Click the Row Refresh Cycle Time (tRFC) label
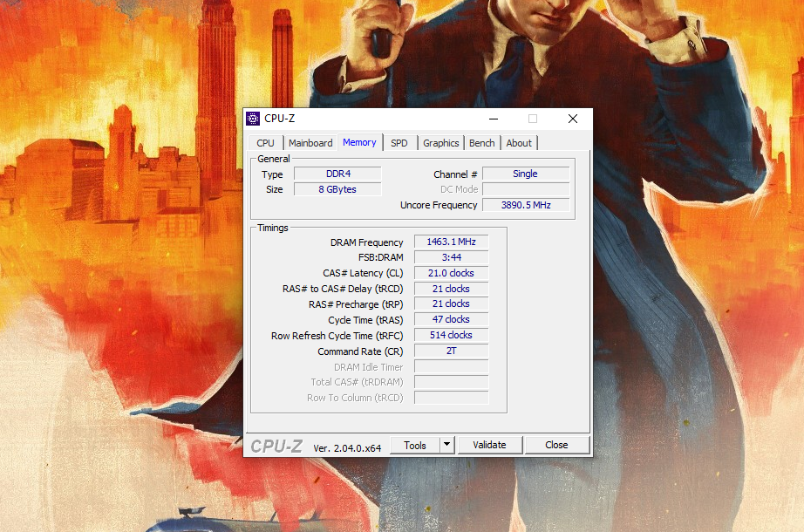The height and width of the screenshot is (532, 804). tap(337, 336)
